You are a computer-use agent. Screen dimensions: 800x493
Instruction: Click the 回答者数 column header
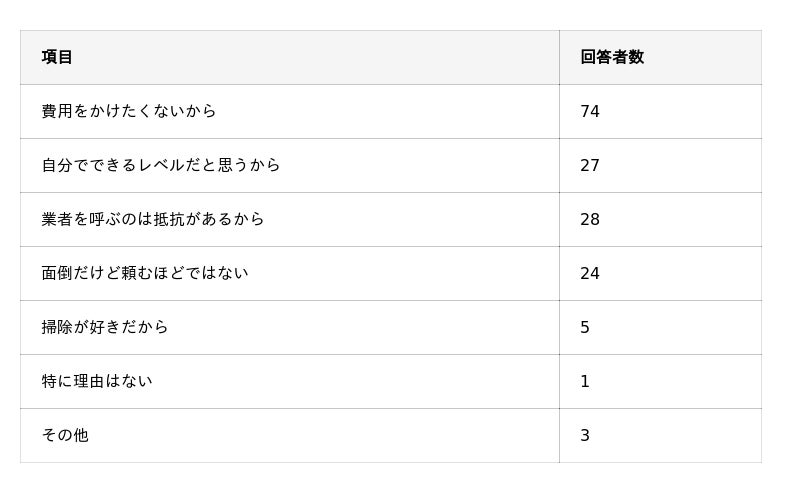612,57
